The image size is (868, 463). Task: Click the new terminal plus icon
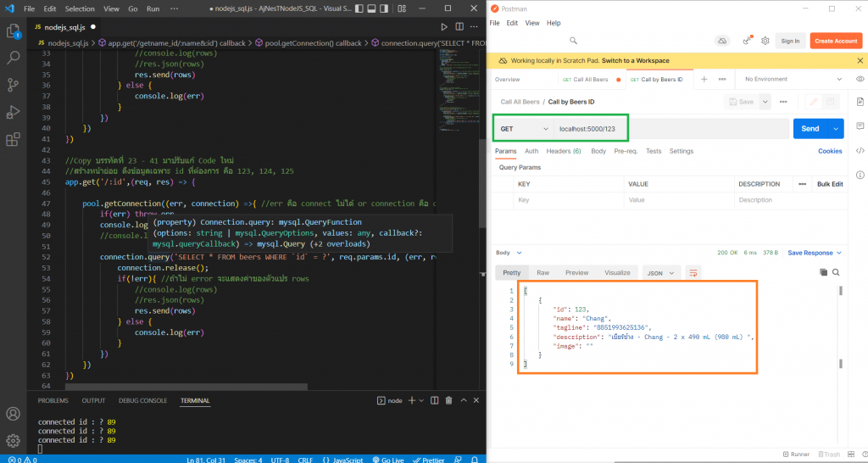pyautogui.click(x=412, y=400)
